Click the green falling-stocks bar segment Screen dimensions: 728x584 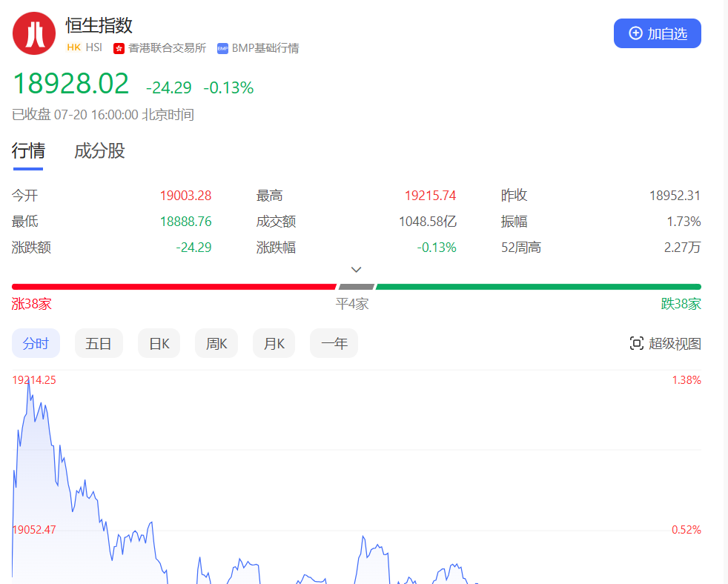click(538, 287)
